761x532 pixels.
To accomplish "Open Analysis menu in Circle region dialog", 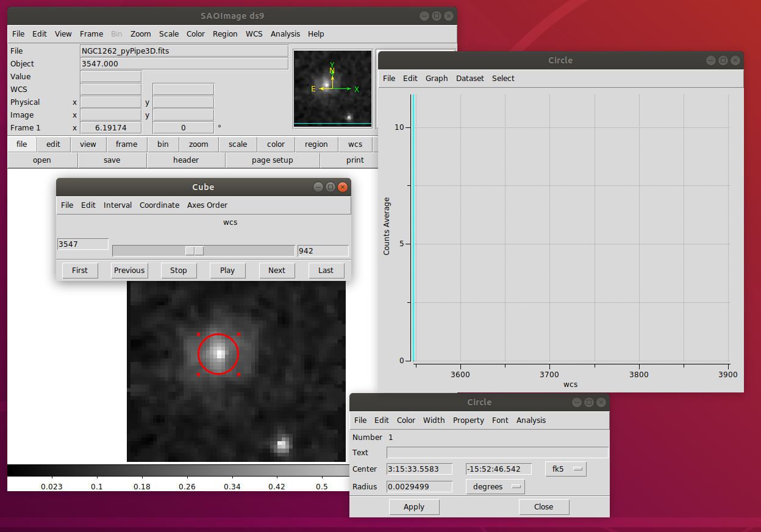I will click(x=531, y=420).
